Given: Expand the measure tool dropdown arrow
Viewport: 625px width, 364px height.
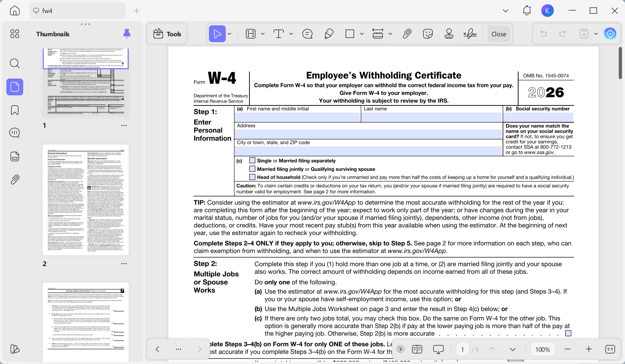Looking at the screenshot, I should pos(390,34).
